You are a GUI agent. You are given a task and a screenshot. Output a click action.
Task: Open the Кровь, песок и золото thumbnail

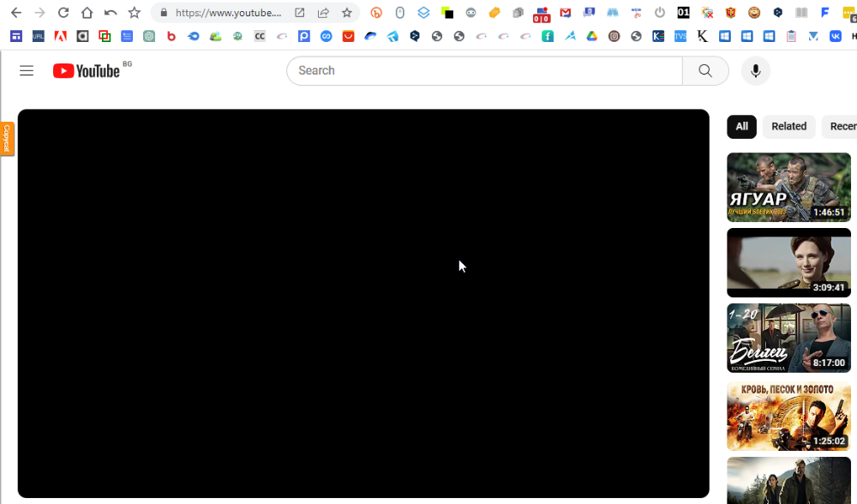click(x=788, y=416)
